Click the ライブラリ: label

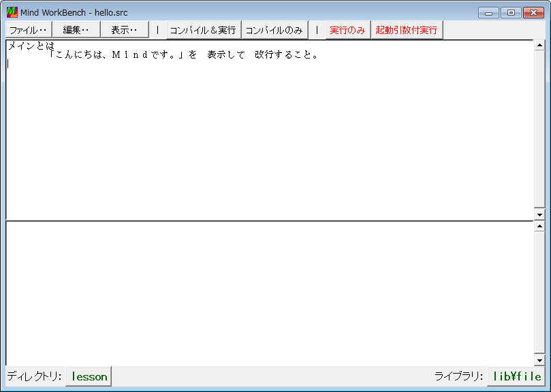(459, 376)
